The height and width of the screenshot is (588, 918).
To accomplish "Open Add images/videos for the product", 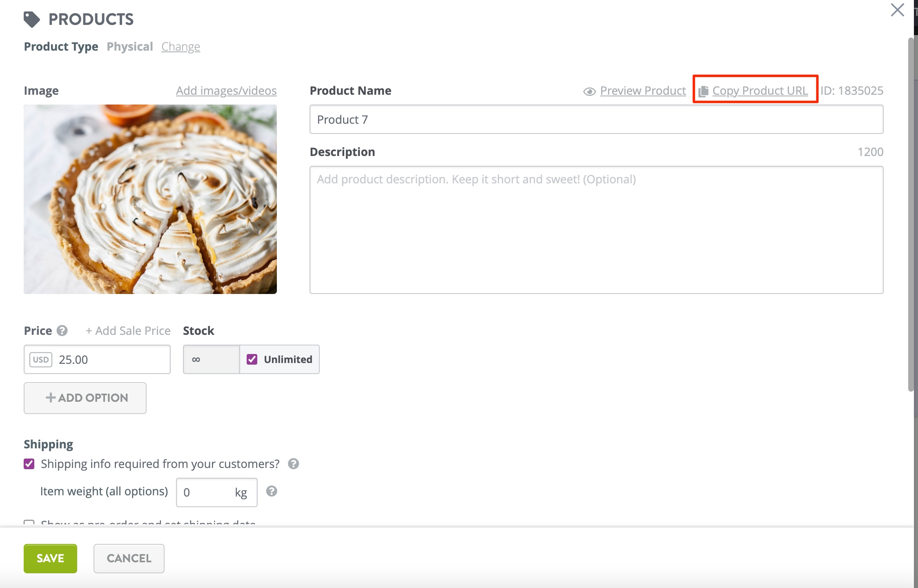I will 226,91.
